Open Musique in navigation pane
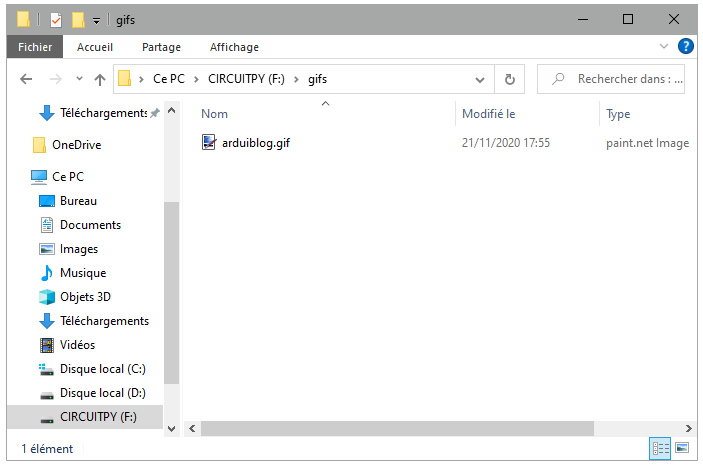 (83, 273)
